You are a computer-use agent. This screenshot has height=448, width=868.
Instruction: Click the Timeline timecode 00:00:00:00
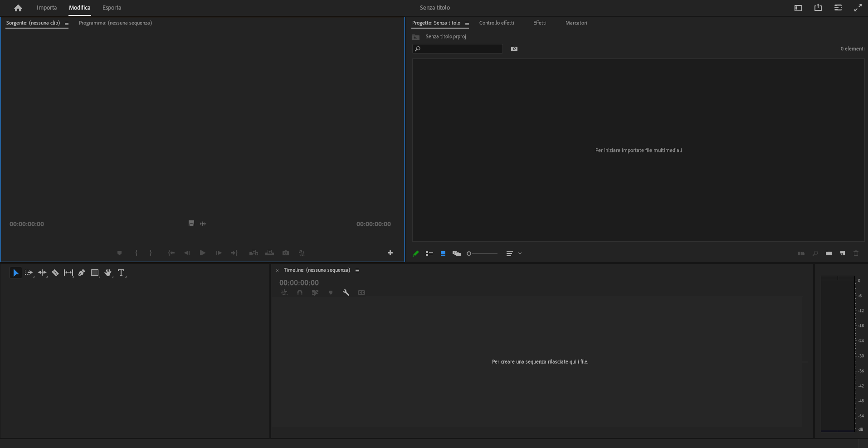click(299, 283)
